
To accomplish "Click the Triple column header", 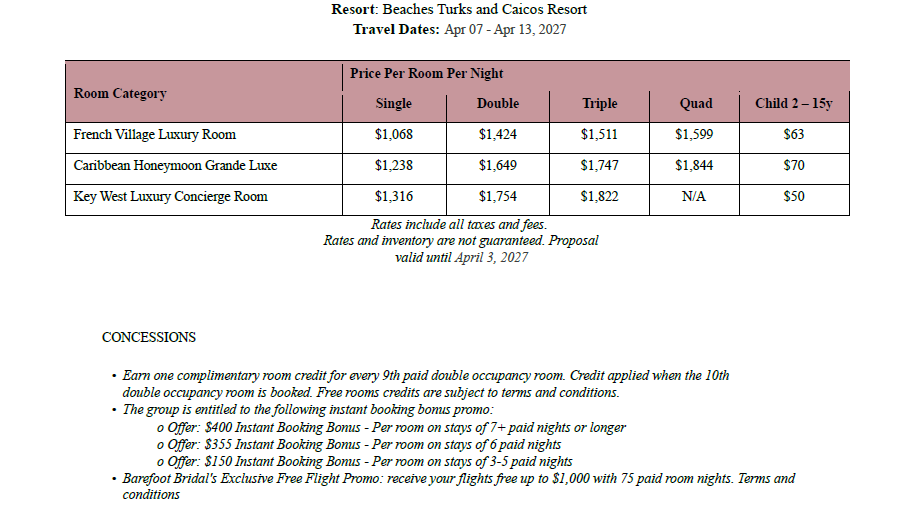I will [599, 103].
